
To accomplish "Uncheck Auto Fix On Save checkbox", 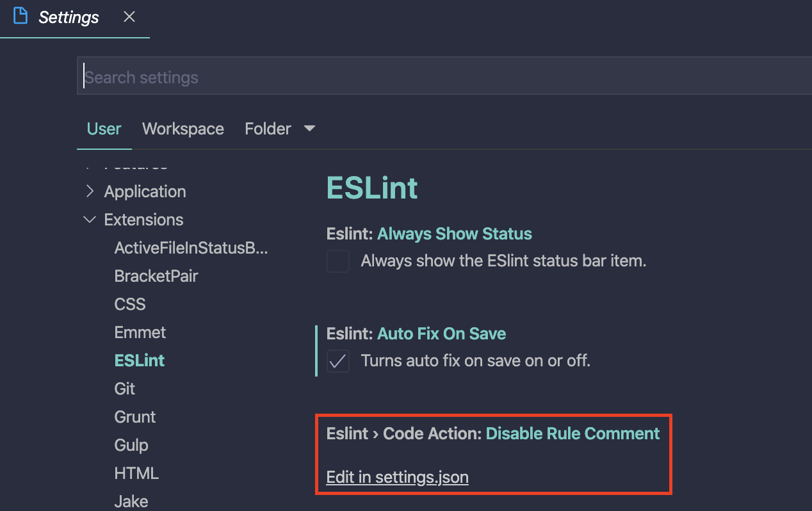I will [x=338, y=361].
